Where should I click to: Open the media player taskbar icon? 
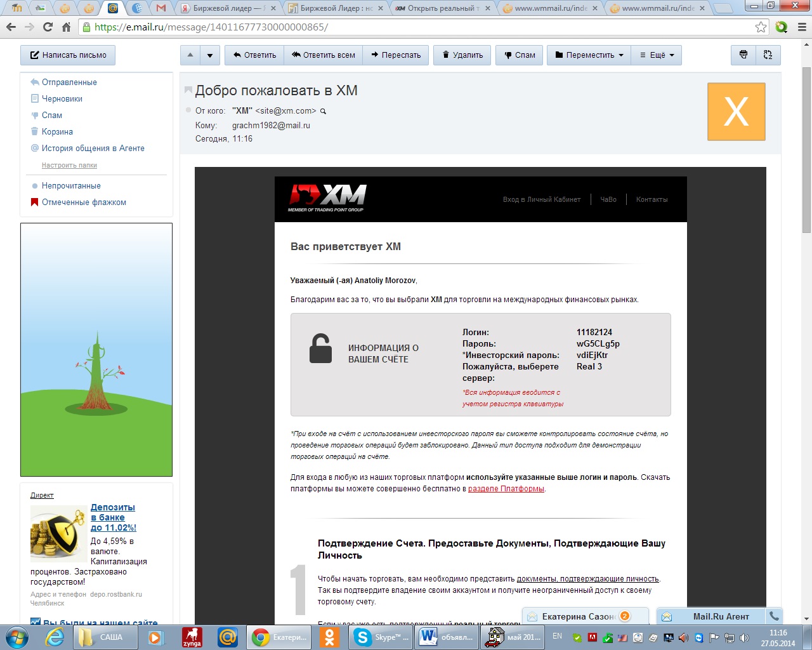[156, 637]
